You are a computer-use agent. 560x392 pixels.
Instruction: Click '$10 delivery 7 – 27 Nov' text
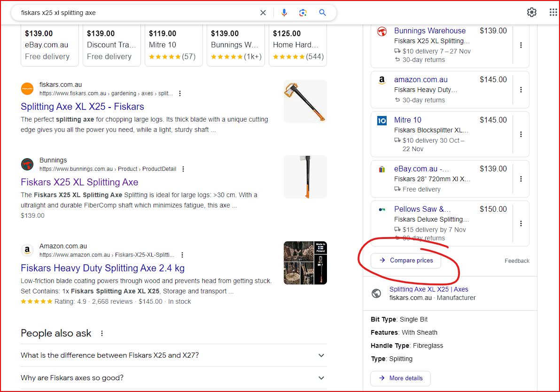(x=436, y=52)
